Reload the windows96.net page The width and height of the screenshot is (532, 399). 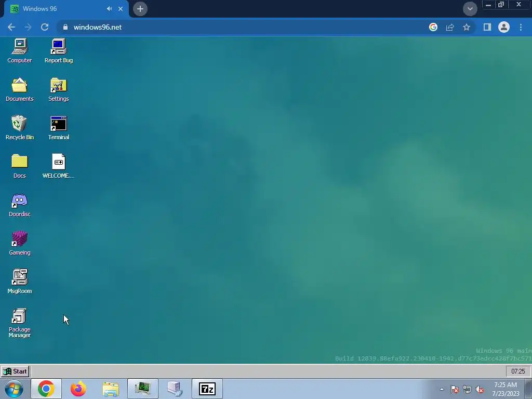point(45,27)
